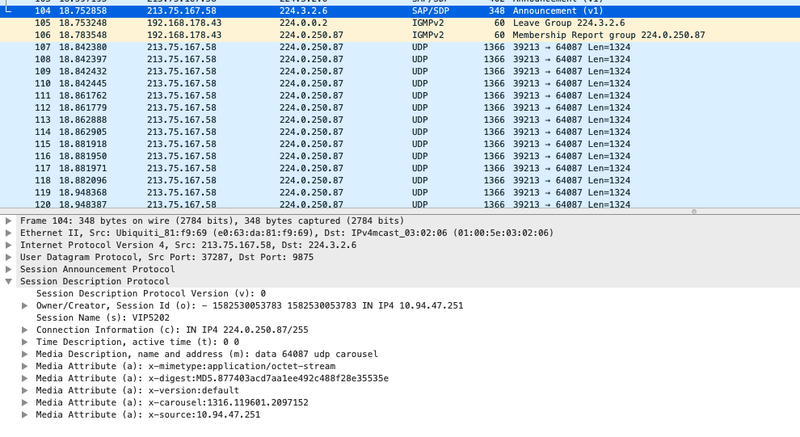
Task: Select packet number 111
Action: 400,96
